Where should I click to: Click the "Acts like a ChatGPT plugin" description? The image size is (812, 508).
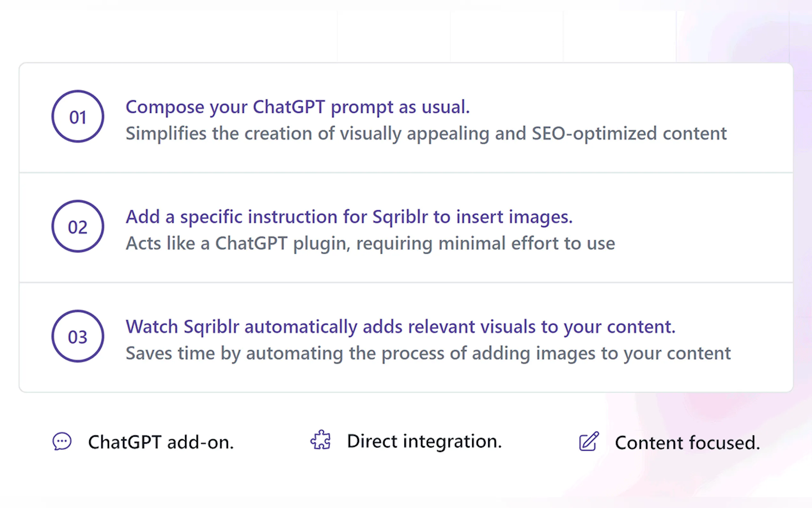coord(370,243)
